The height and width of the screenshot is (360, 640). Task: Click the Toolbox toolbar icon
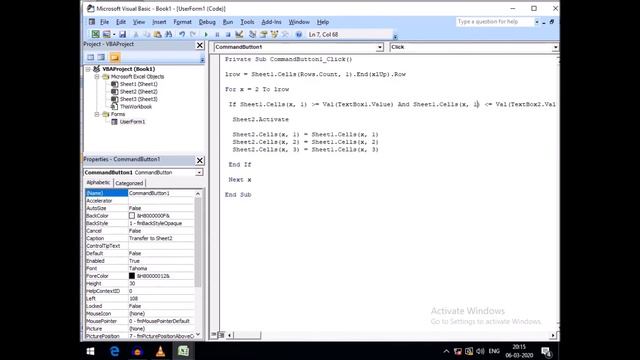285,35
